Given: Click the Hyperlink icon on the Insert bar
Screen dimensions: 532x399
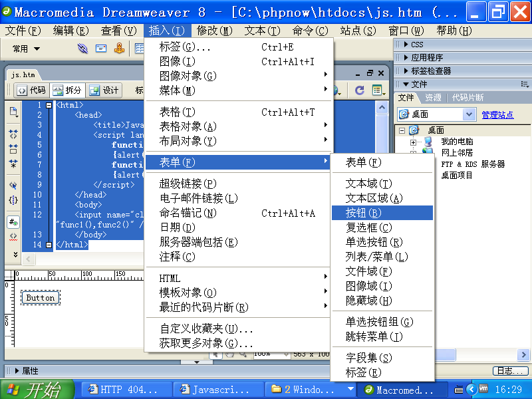Looking at the screenshot, I should point(82,49).
